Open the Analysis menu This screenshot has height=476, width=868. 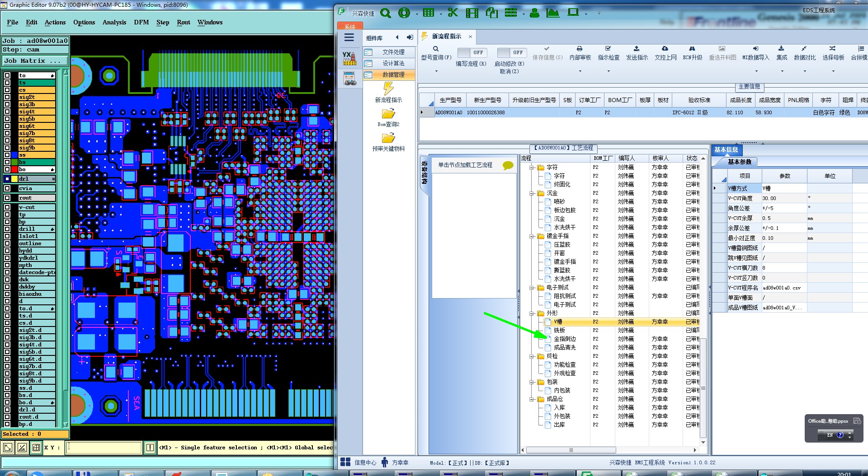(x=114, y=22)
